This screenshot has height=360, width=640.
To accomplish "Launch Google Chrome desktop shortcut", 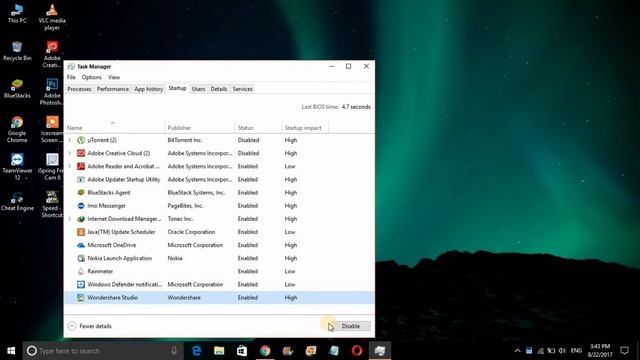I will click(17, 129).
